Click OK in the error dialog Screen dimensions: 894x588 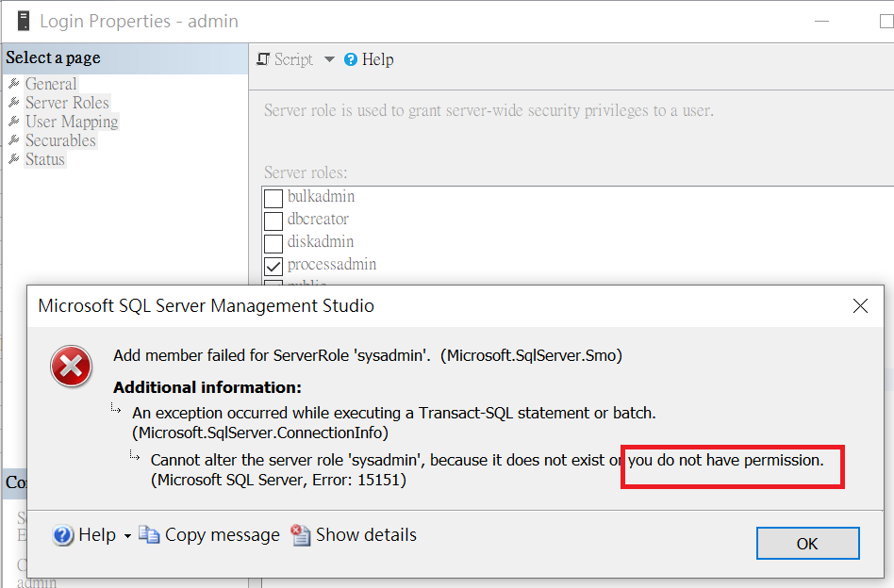(807, 543)
